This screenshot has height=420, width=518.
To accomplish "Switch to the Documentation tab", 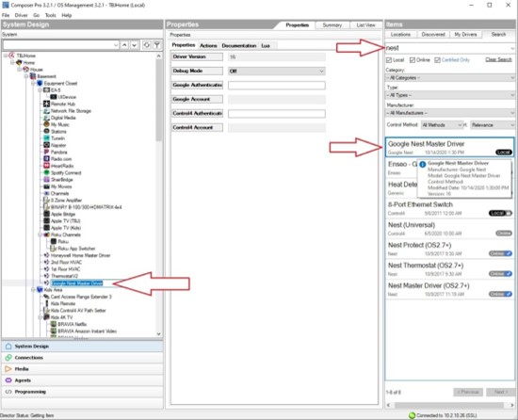I will tap(239, 45).
